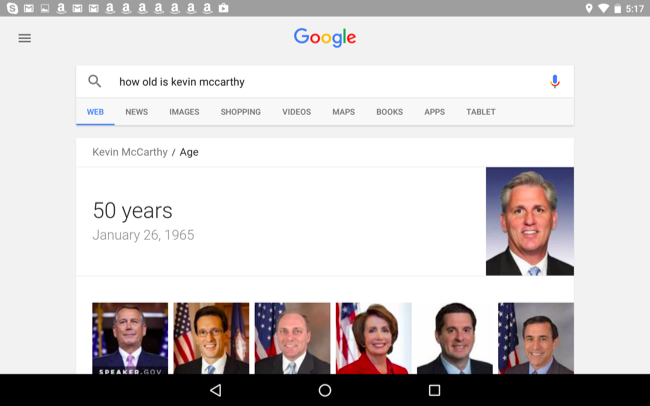This screenshot has height=406, width=650.
Task: Select the Videos tab
Action: tap(296, 112)
